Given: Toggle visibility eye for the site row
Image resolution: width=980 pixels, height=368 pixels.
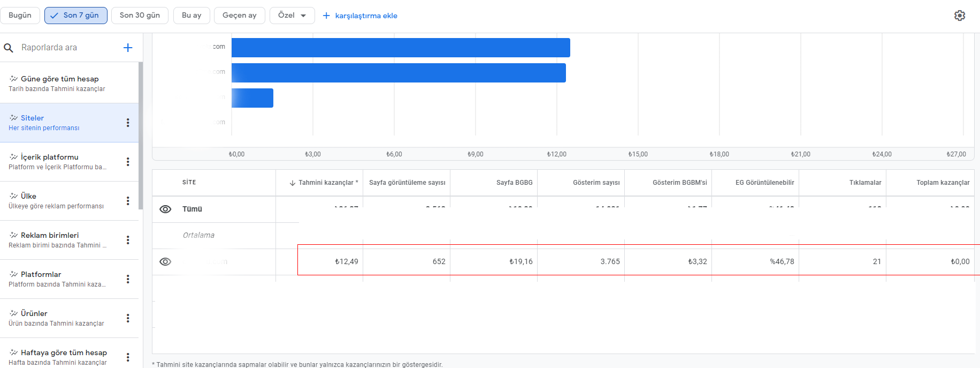Looking at the screenshot, I should click(x=165, y=261).
